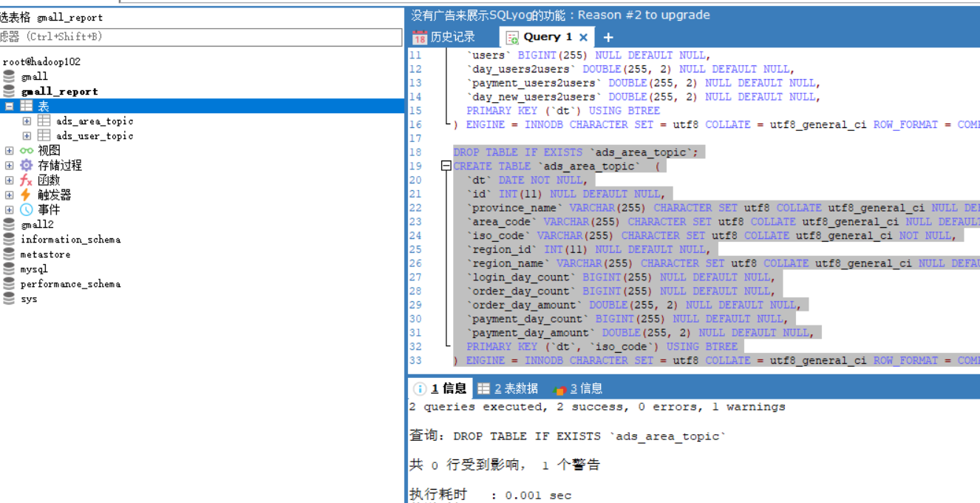Click line 18 DROP TABLE statement
Screen dimensions: 980x503
click(576, 152)
